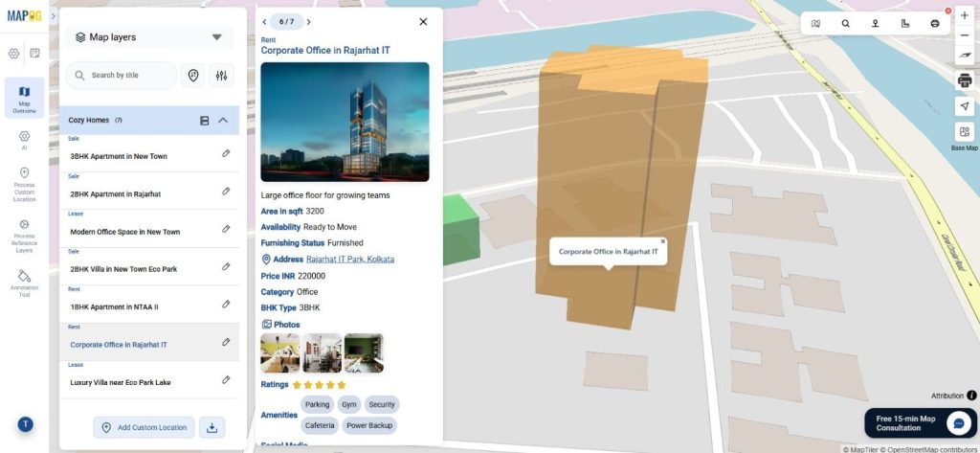980x453 pixels.
Task: Focus the Search by title field
Action: (x=122, y=75)
